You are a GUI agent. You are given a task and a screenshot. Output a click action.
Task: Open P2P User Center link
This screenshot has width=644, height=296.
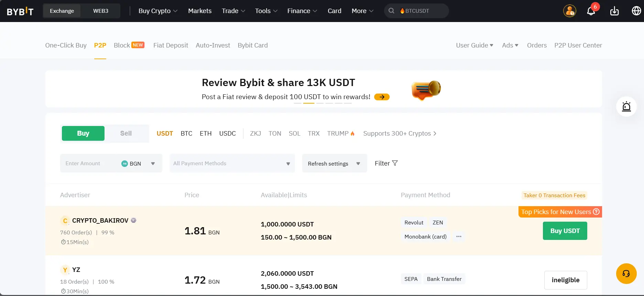[578, 45]
